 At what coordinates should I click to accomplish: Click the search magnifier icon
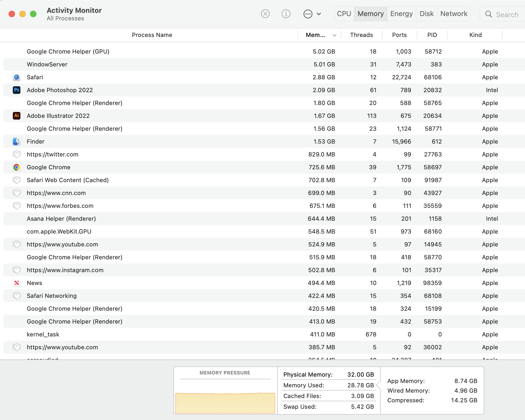pos(489,14)
